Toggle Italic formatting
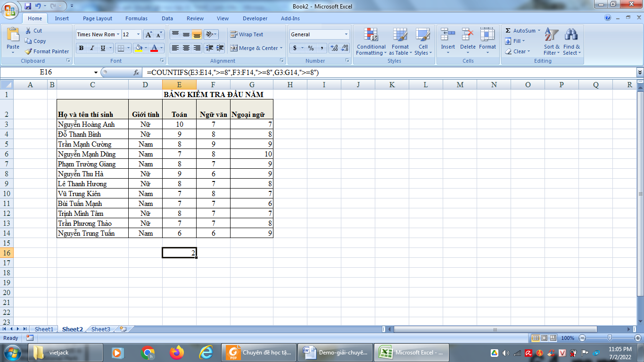The width and height of the screenshot is (644, 362). 91,48
